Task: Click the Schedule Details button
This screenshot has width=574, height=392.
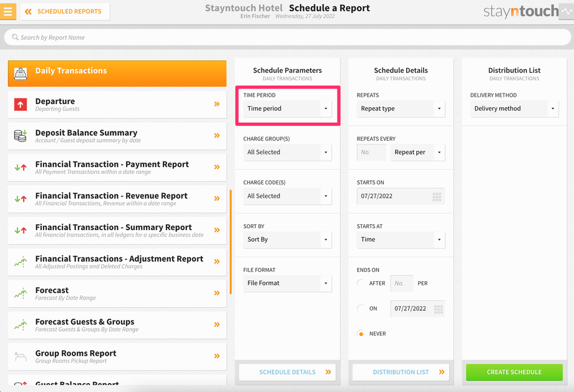Action: coord(288,372)
